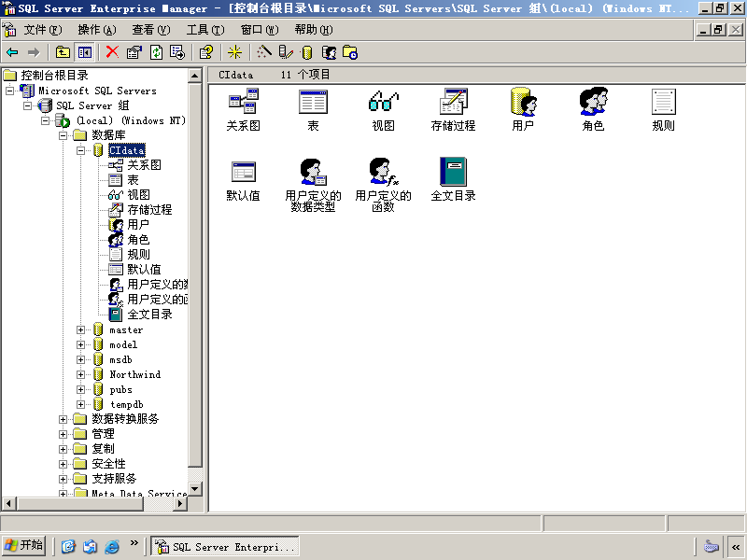
Task: Click tree pane horizontal scrollbar right arrow
Action: (x=180, y=503)
